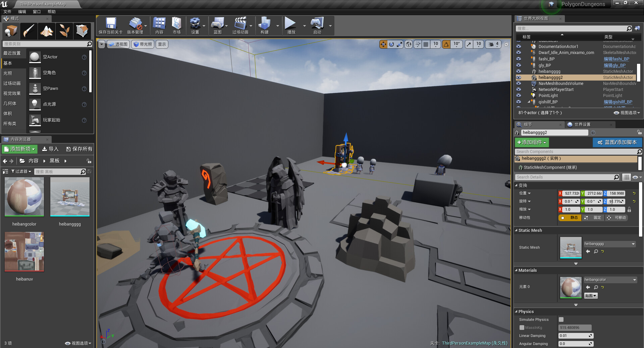
Task: Collapse the 变换 transform section
Action: point(517,185)
